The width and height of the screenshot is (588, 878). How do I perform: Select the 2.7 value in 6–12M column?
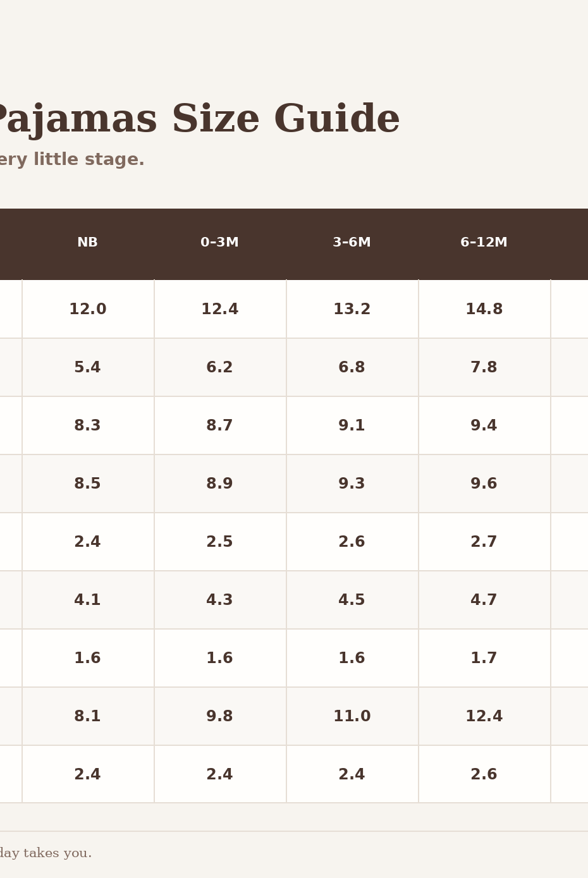pos(484,542)
